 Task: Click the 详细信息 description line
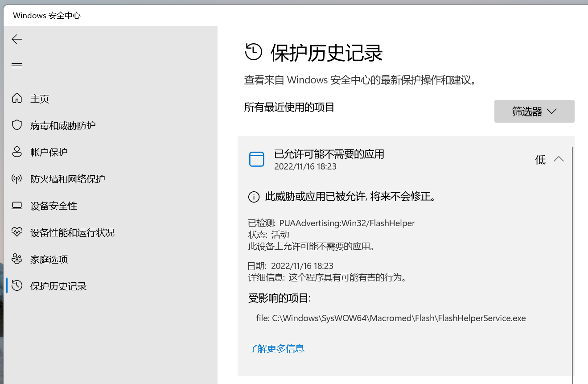(328, 277)
